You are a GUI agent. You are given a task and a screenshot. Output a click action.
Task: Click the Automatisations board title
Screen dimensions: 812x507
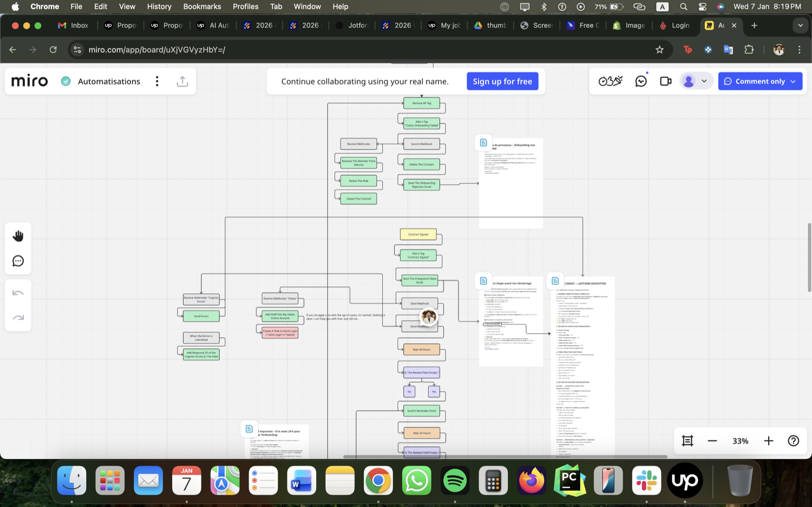pos(109,81)
